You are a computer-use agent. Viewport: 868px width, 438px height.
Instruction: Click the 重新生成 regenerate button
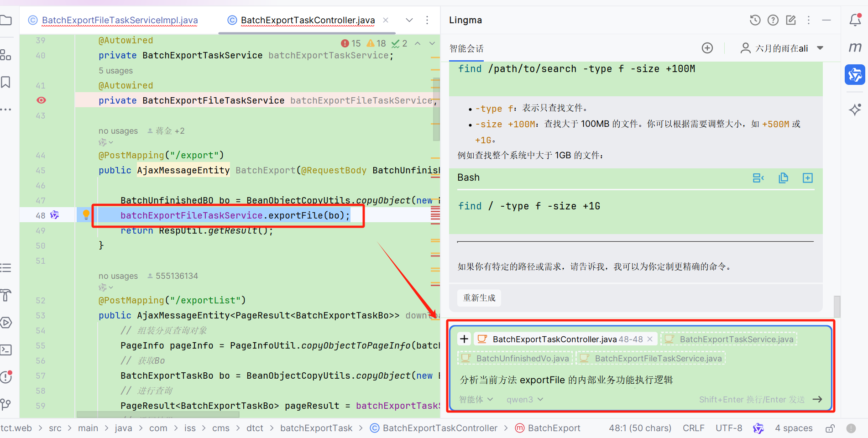(479, 297)
